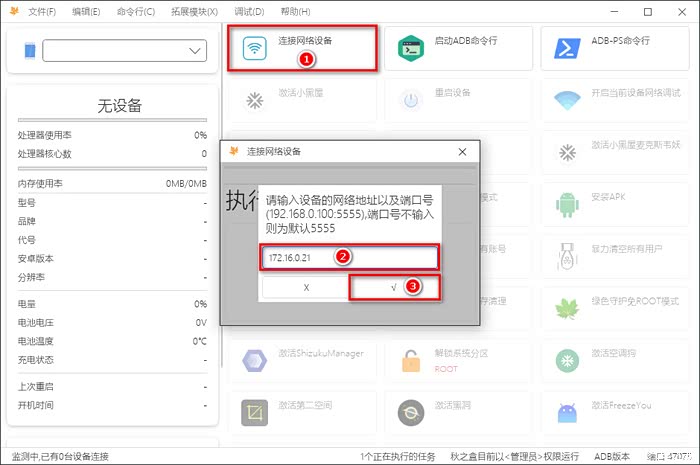Viewport: 700px width, 465px height.
Task: Click the 充电状态 row
Action: pyautogui.click(x=112, y=360)
